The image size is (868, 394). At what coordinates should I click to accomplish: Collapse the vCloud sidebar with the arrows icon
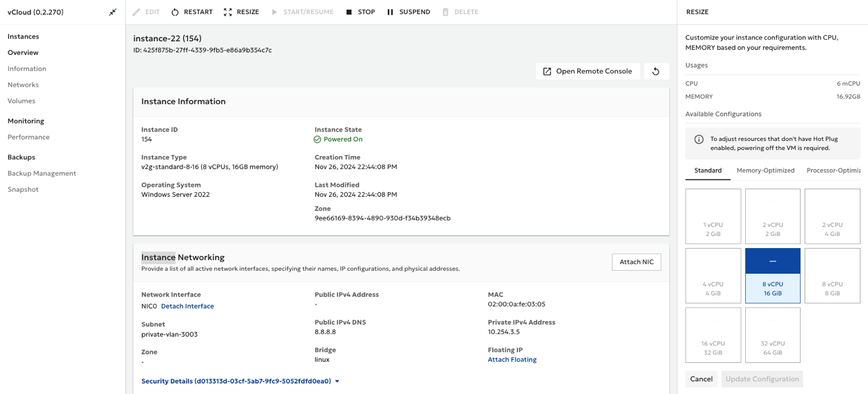click(112, 12)
